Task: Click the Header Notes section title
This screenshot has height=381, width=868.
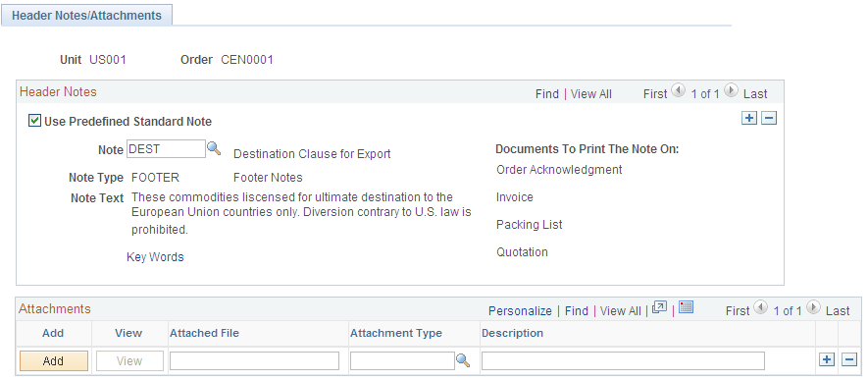Action: 58,92
